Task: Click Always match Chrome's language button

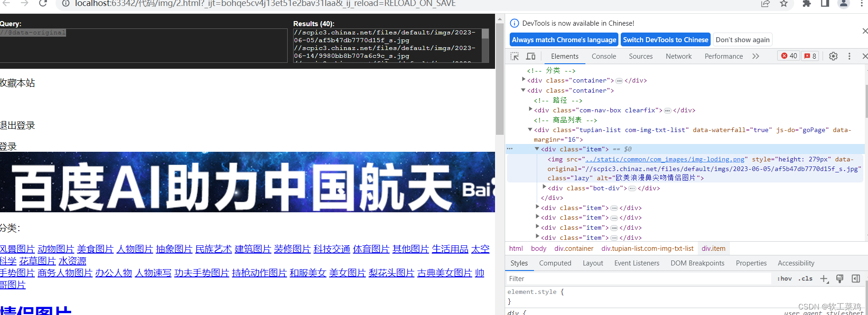Action: tap(564, 40)
